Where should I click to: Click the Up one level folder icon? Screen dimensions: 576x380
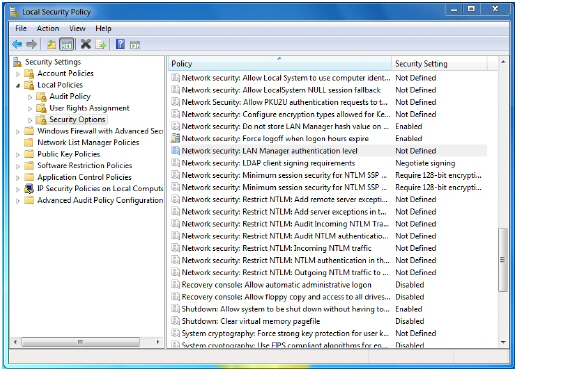(x=51, y=44)
